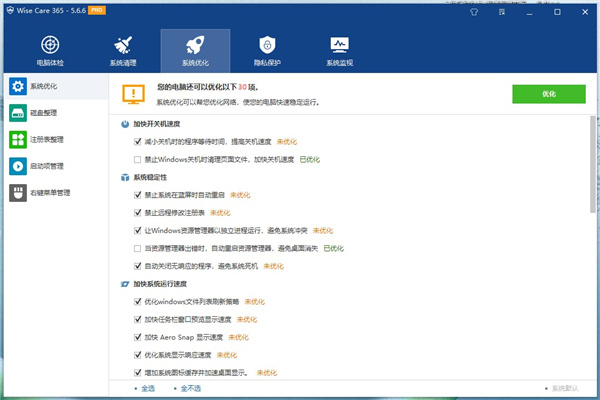The width and height of the screenshot is (600, 400).
Task: Click the 加快开关机速度 section heading
Action: [x=157, y=124]
